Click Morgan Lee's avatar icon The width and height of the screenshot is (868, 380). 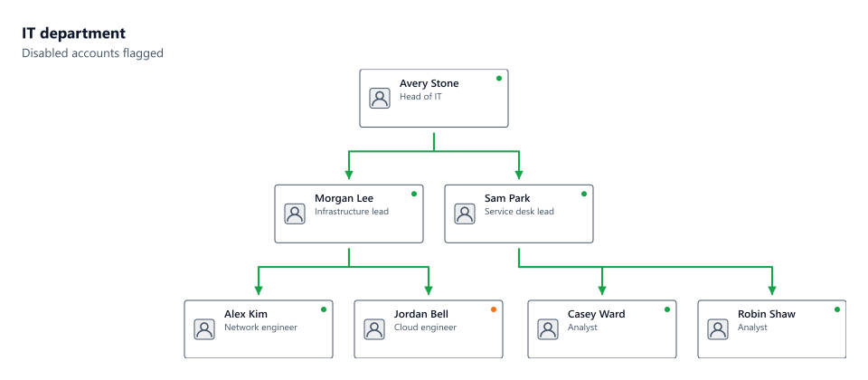(x=295, y=214)
